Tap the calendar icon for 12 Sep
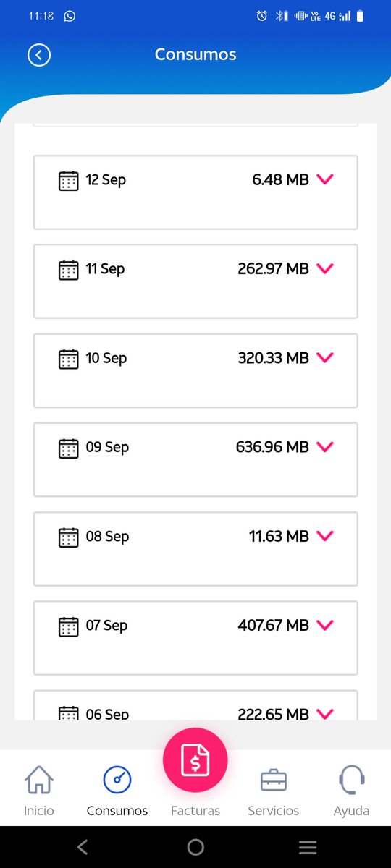 coord(68,181)
